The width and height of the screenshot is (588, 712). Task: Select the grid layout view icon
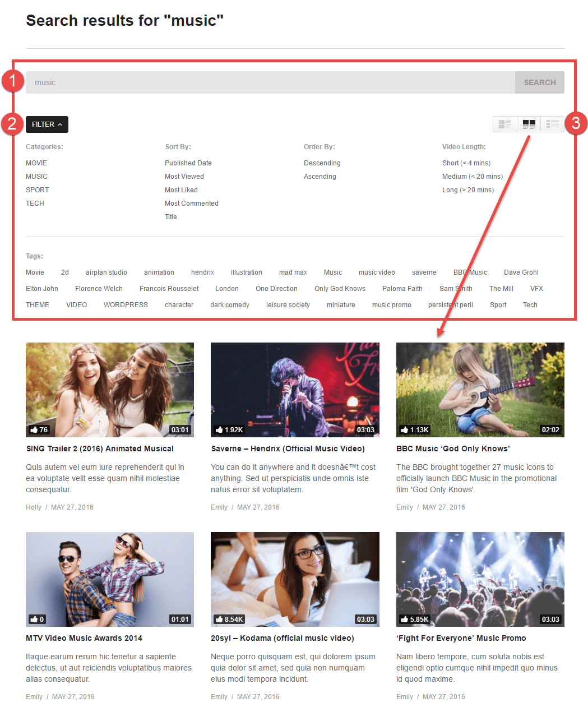(529, 124)
